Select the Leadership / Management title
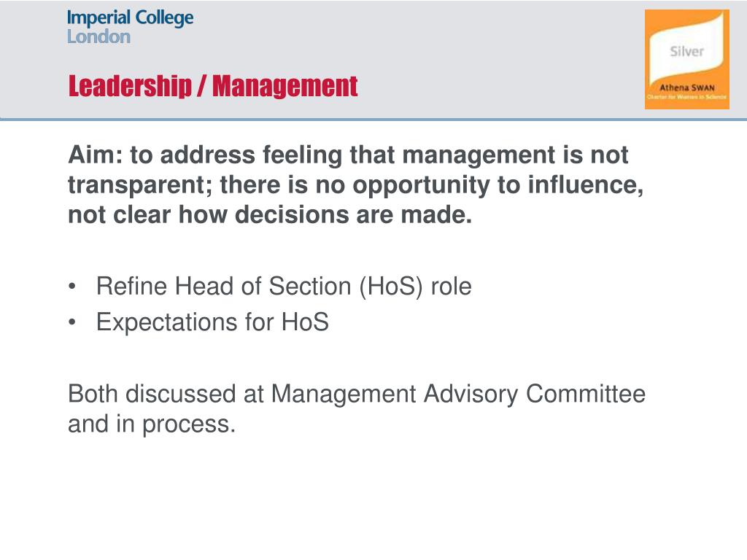The image size is (747, 560). [x=213, y=86]
